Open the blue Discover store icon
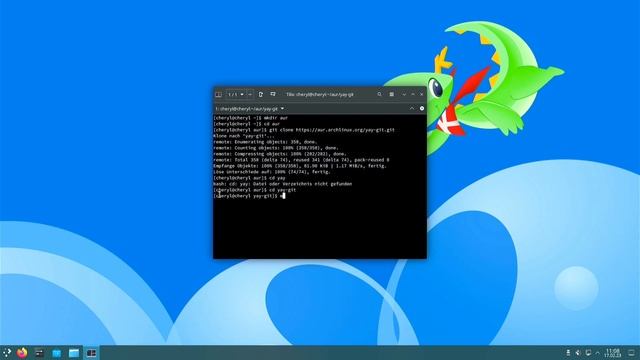This screenshot has height=360, width=640. point(57,353)
